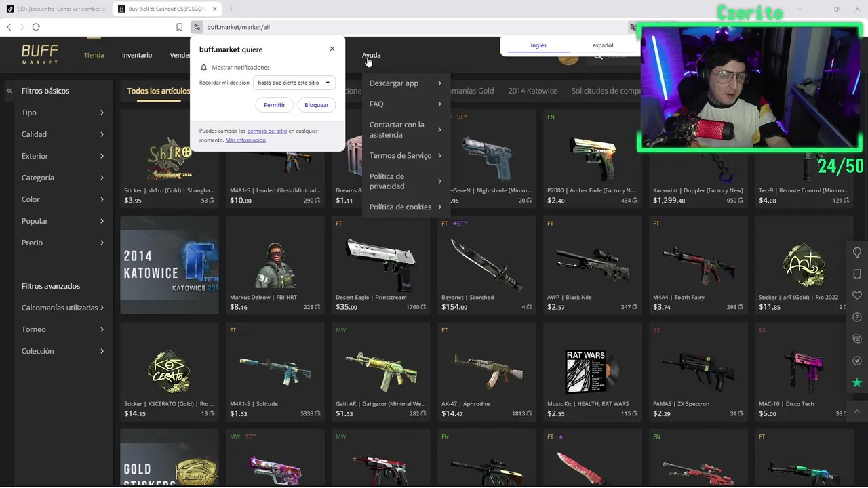Open the Bayonet Scorched listing
This screenshot has height=488, width=868.
[487, 265]
